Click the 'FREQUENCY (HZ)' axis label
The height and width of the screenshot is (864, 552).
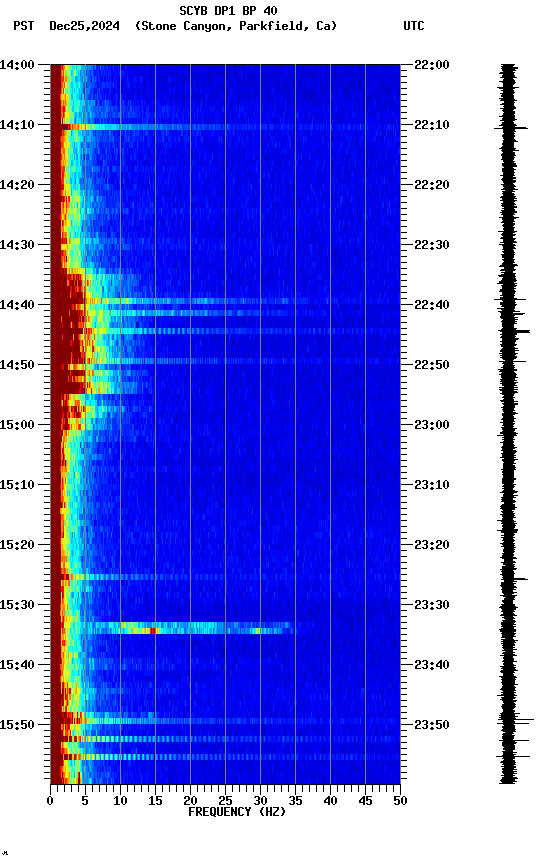pyautogui.click(x=237, y=812)
